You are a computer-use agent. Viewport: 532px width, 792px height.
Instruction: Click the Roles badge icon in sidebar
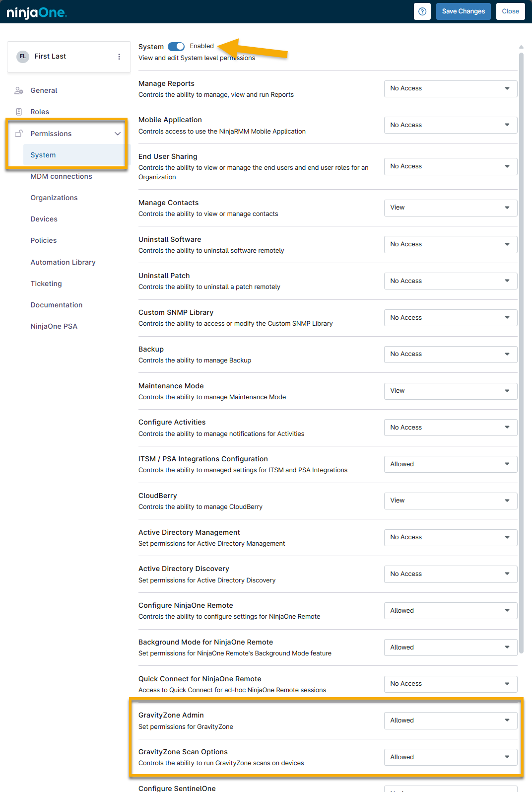(x=19, y=112)
